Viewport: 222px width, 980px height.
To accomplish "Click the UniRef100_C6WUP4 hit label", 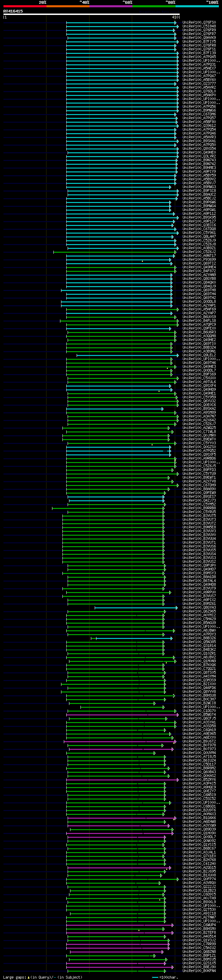I will point(199,925).
